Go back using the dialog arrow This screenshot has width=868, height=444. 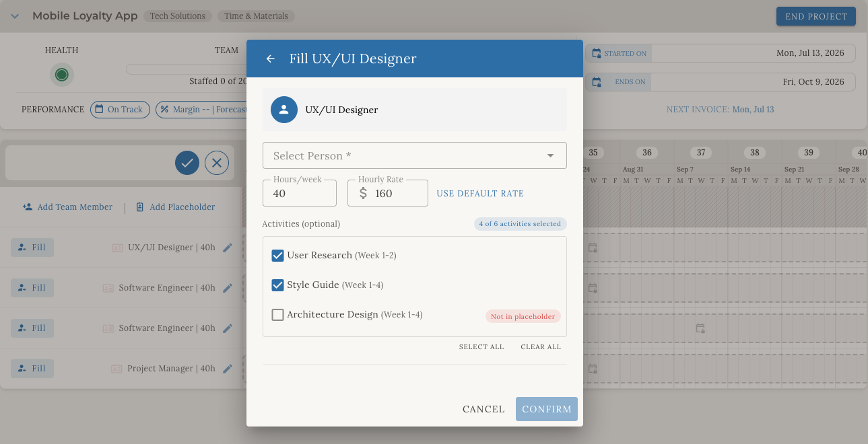[x=271, y=59]
